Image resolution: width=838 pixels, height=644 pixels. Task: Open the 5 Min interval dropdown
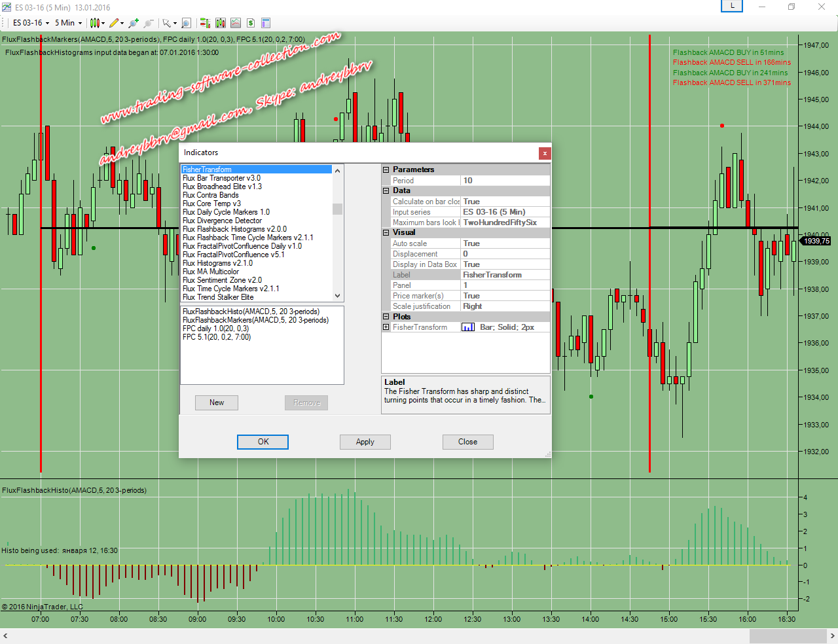(x=68, y=23)
